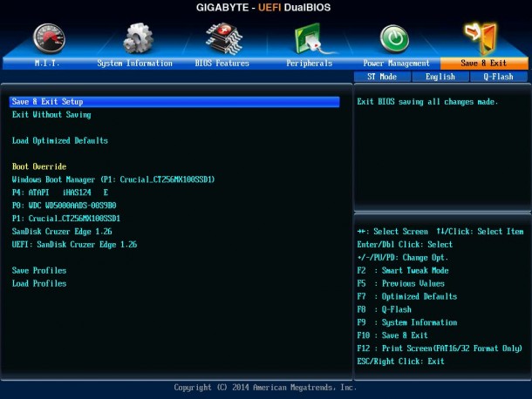Open the Peripherals tab
This screenshot has width=532, height=399.
309,64
